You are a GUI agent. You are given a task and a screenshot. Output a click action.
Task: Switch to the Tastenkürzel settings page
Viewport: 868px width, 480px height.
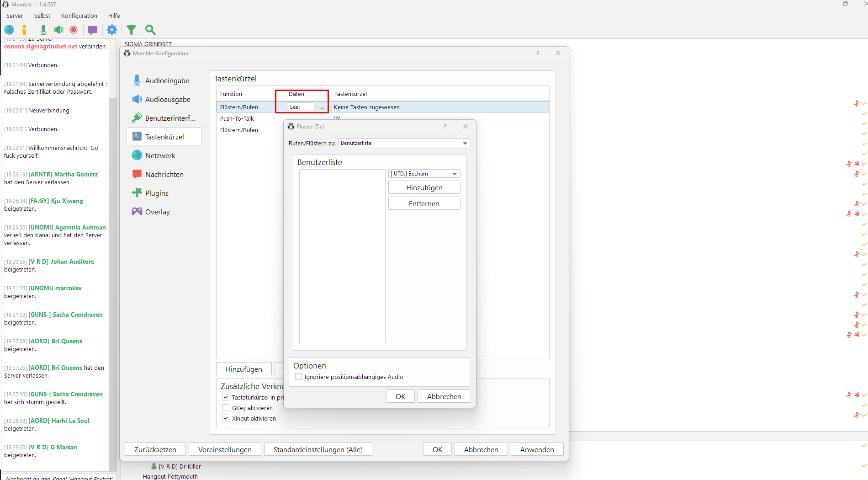click(164, 137)
